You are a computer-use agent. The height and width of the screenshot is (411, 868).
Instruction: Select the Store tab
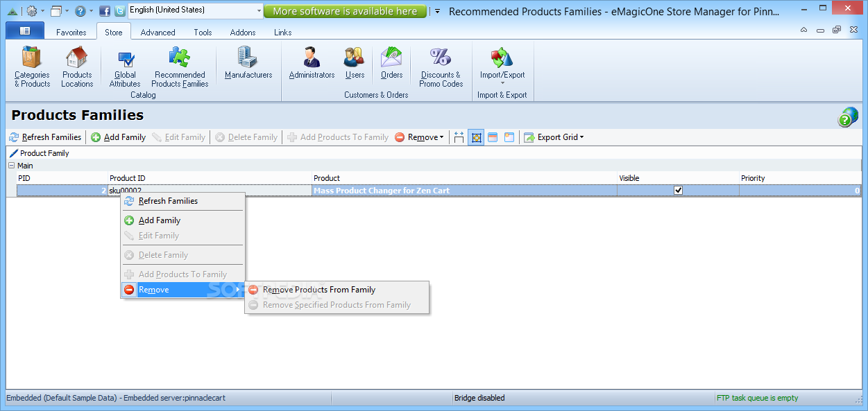click(114, 32)
